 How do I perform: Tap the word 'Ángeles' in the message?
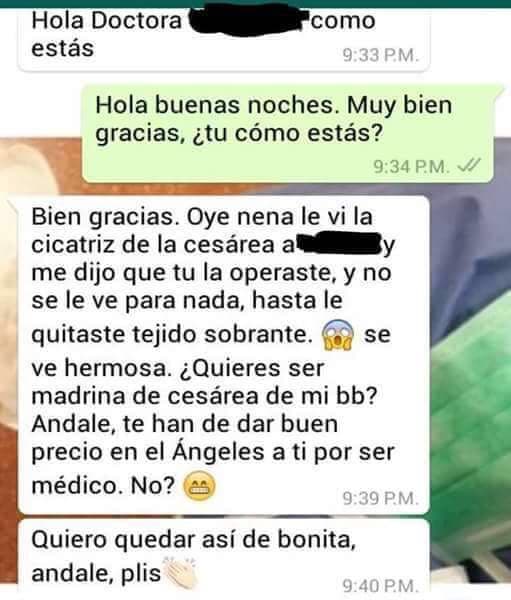pyautogui.click(x=218, y=452)
